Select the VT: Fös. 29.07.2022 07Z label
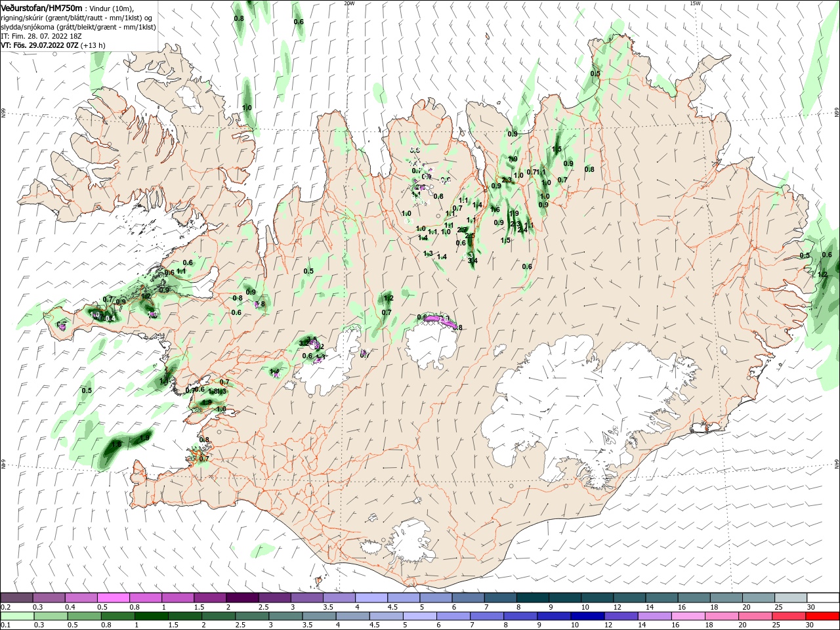 (x=39, y=45)
